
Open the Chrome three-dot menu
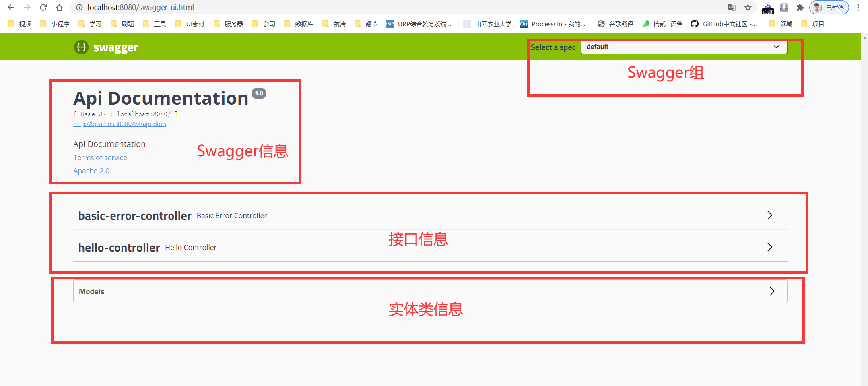pos(858,7)
